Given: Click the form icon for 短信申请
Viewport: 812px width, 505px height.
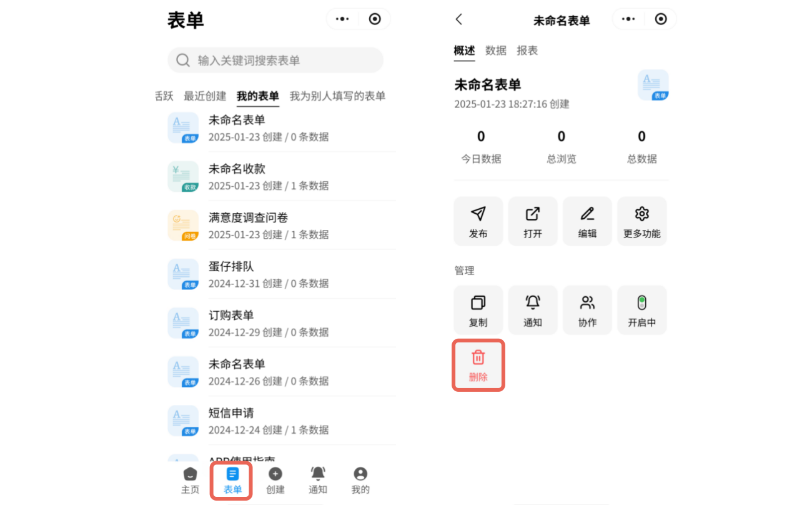Looking at the screenshot, I should click(183, 421).
